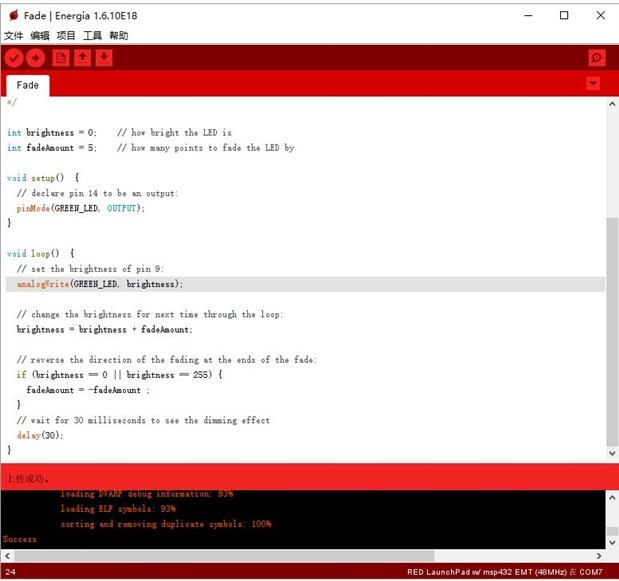Minimize the Energia window
Screen dimensions: 619x581
[528, 15]
